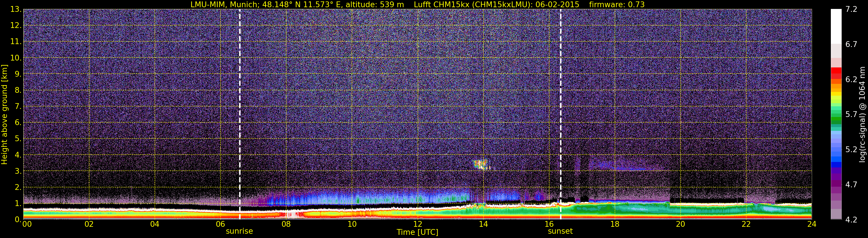
Task: Click the colorbar tick value "6.2"
Action: pos(851,80)
